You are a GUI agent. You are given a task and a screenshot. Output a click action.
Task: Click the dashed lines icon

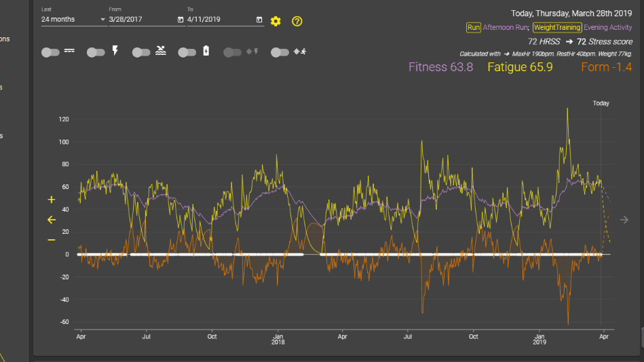tap(69, 51)
